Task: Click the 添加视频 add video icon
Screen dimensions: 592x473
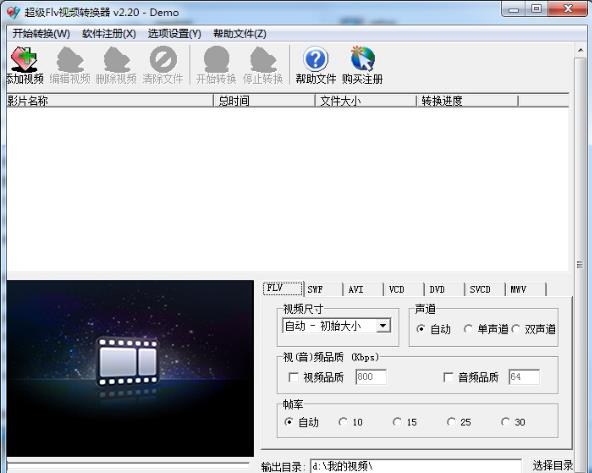Action: [24, 59]
